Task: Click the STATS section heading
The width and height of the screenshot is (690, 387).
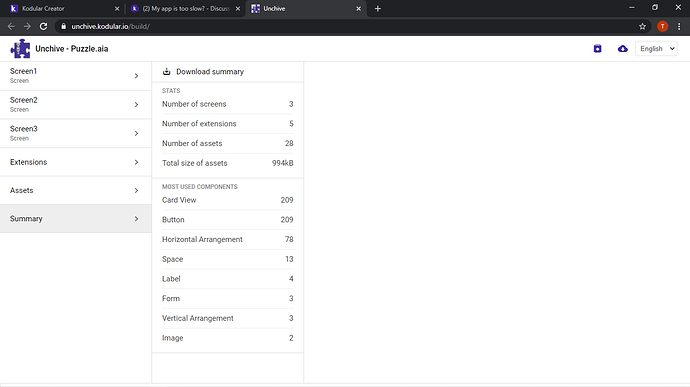Action: click(x=171, y=91)
